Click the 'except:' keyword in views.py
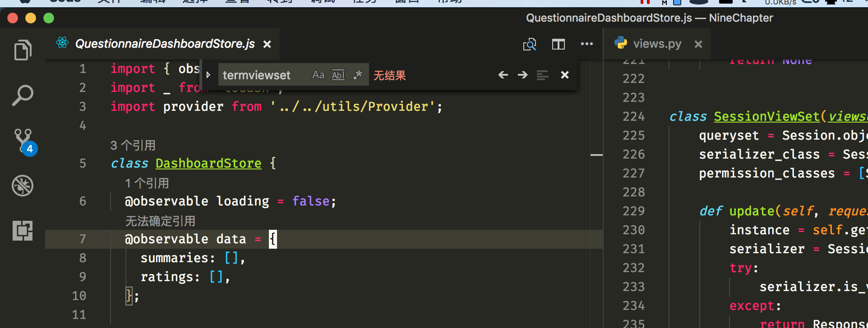Viewport: 868px width, 328px height. [x=755, y=305]
